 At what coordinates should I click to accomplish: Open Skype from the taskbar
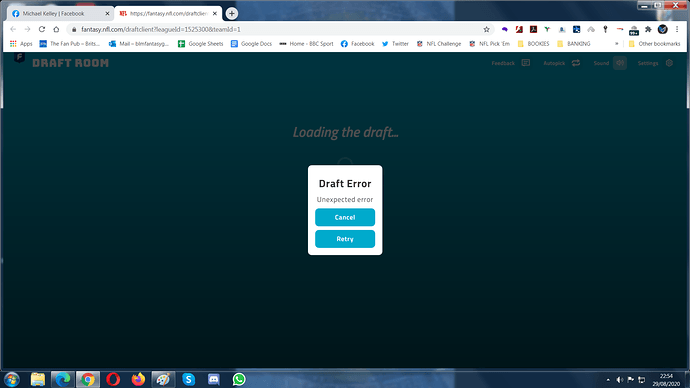(x=188, y=379)
